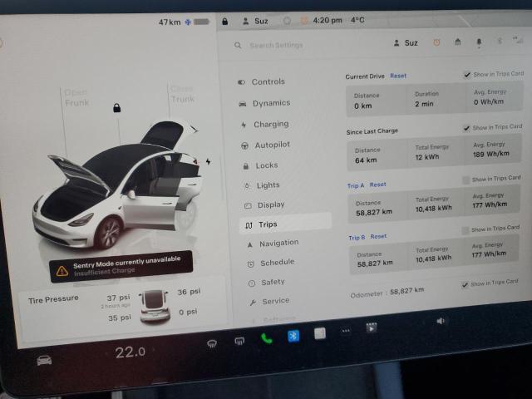The image size is (532, 399).
Task: Open the white square app icon
Action: tap(319, 333)
